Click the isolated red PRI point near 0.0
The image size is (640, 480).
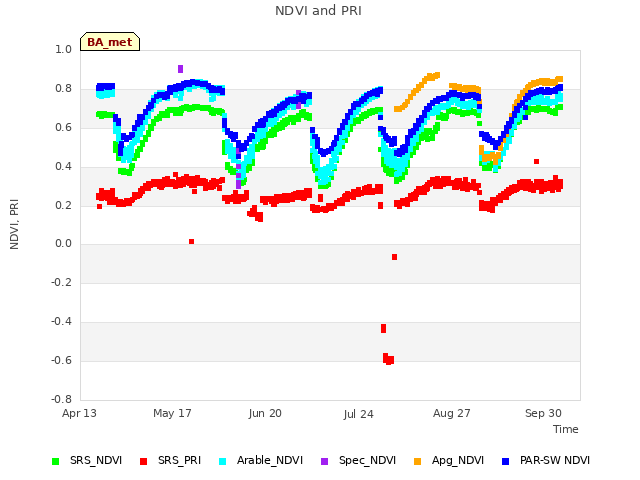[191, 242]
